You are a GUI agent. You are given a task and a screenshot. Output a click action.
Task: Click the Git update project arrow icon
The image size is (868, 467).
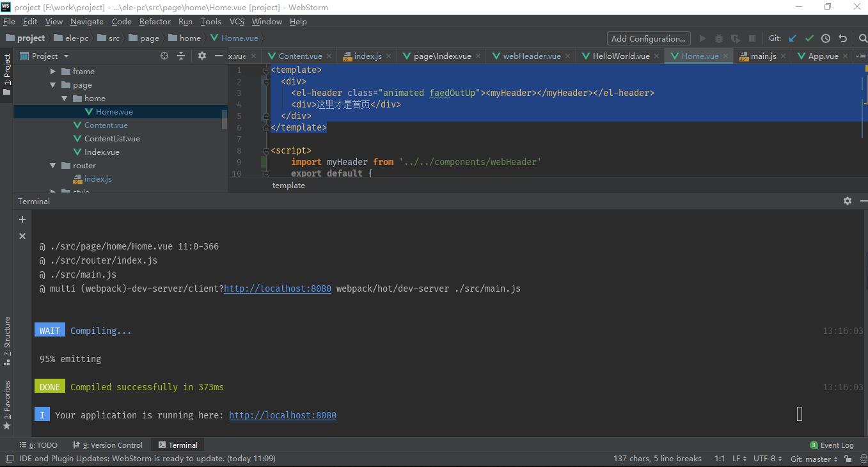pyautogui.click(x=793, y=38)
